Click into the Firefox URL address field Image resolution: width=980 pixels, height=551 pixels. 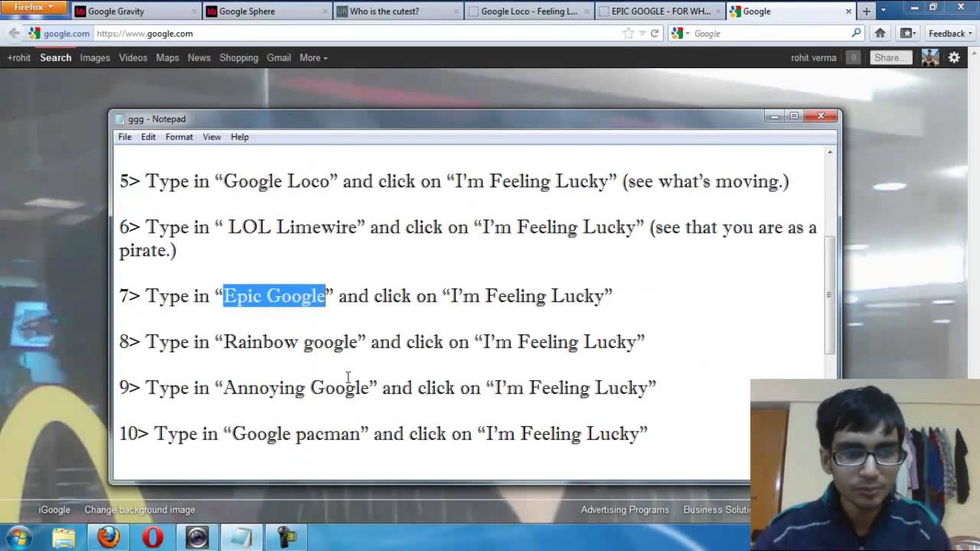coord(356,33)
